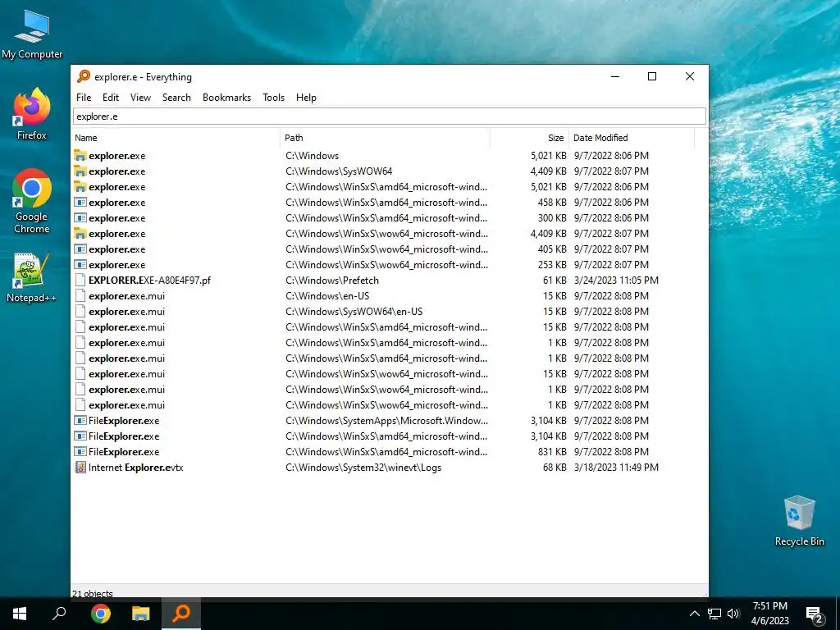Screen dimensions: 840x630
Task: Open My Computer desktop icon
Action: 32,33
